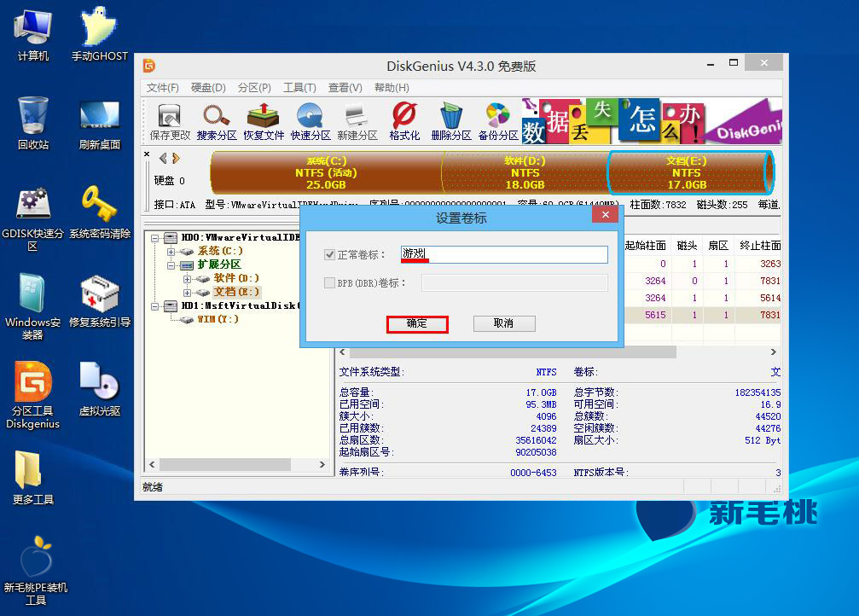
Task: Click the Format (格式化) toolbar icon
Action: coord(404,121)
